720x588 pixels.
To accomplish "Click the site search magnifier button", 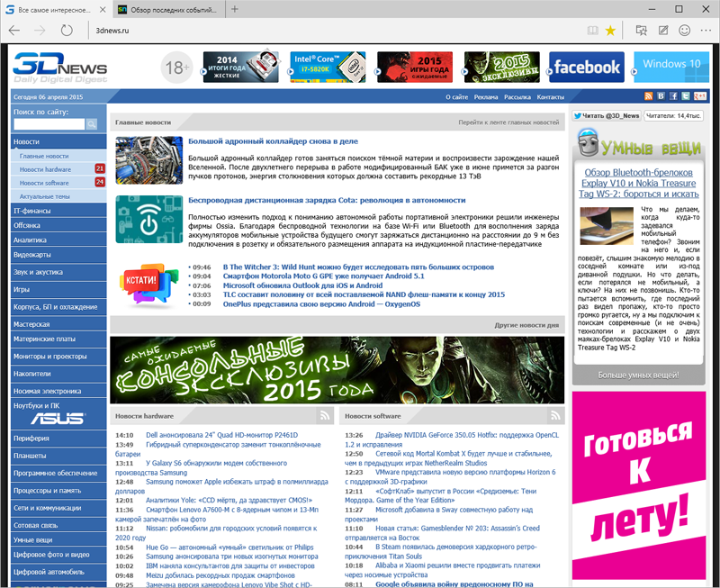I will point(92,124).
